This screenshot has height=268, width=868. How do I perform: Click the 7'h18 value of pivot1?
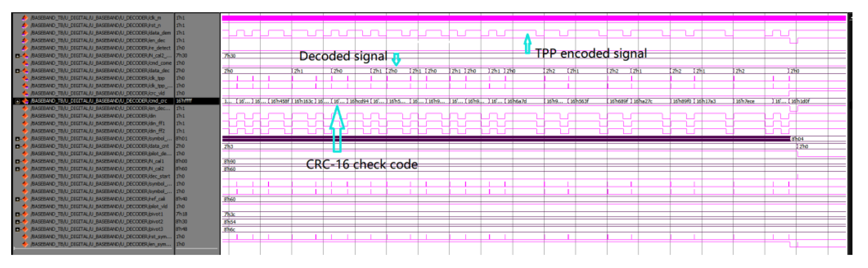tap(182, 214)
